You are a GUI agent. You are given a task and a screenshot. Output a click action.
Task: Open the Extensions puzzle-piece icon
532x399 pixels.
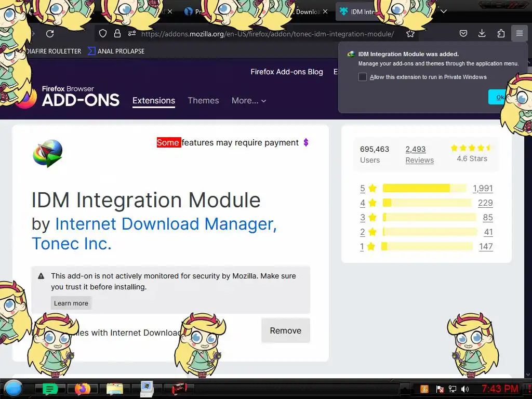[501, 33]
